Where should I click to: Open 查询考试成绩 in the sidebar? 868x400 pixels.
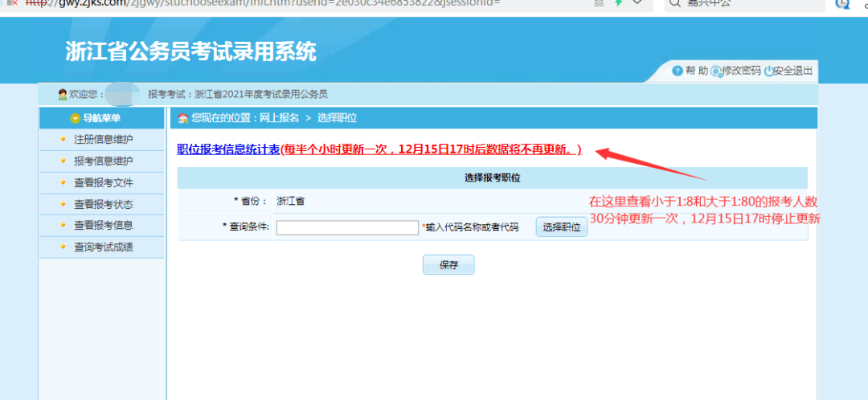click(102, 247)
